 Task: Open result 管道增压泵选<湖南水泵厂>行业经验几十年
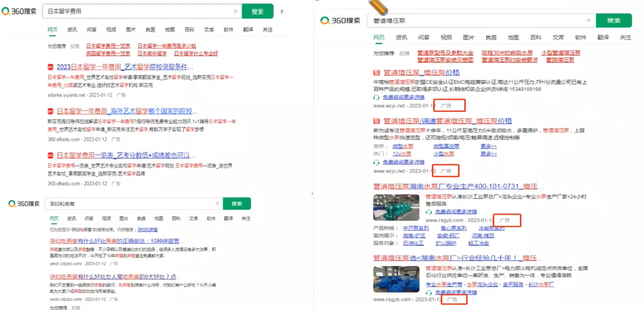(x=458, y=258)
